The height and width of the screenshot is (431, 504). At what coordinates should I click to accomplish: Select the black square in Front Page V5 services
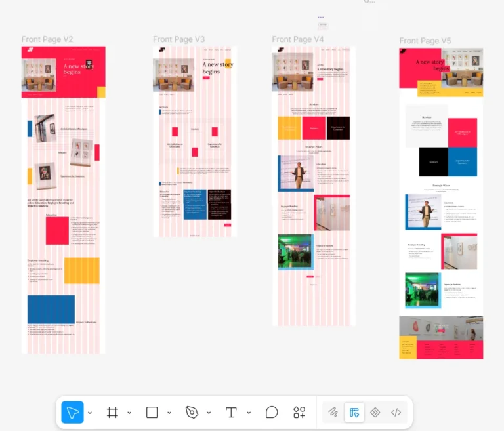[x=433, y=161]
